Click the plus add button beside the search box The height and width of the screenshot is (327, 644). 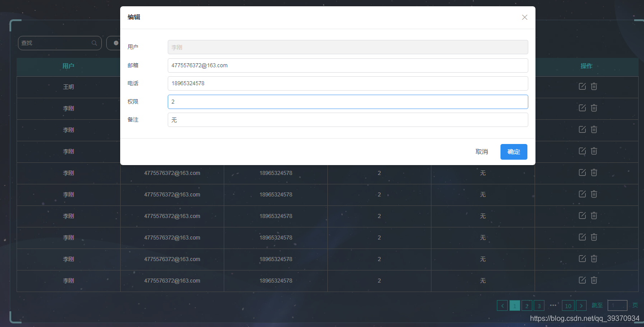click(113, 43)
